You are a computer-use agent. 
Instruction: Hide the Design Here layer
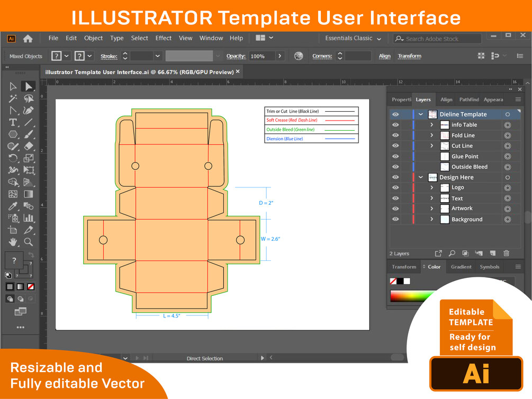tap(395, 177)
